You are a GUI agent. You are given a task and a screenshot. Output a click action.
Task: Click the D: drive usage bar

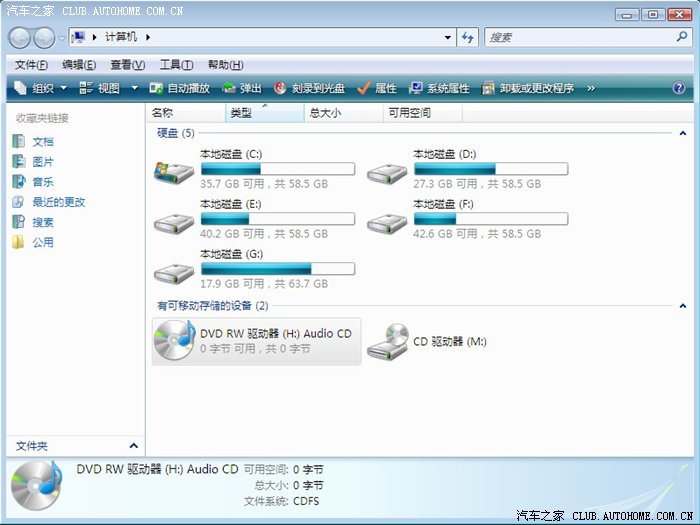(x=491, y=169)
